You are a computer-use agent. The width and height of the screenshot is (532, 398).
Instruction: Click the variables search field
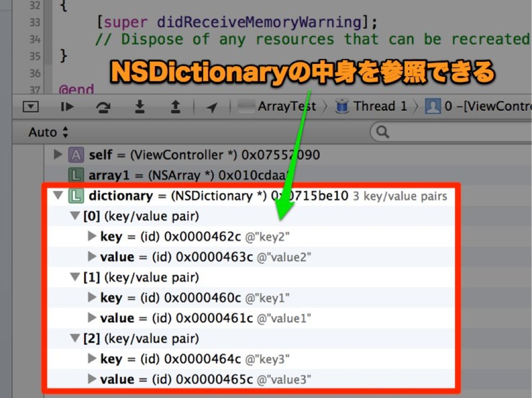click(451, 132)
